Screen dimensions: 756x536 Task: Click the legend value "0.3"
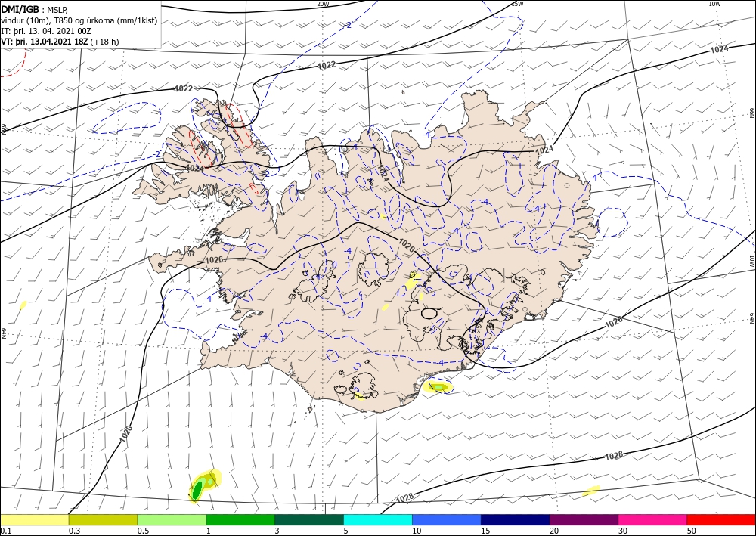(74, 531)
